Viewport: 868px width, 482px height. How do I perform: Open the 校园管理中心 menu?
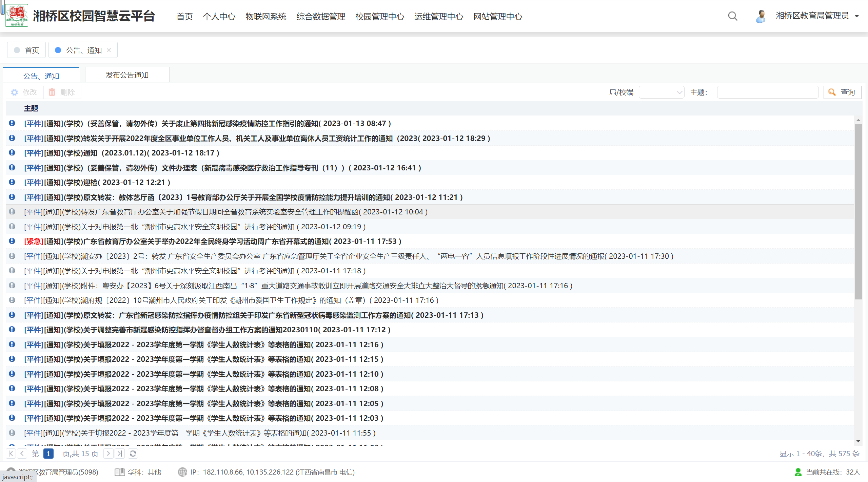(379, 16)
